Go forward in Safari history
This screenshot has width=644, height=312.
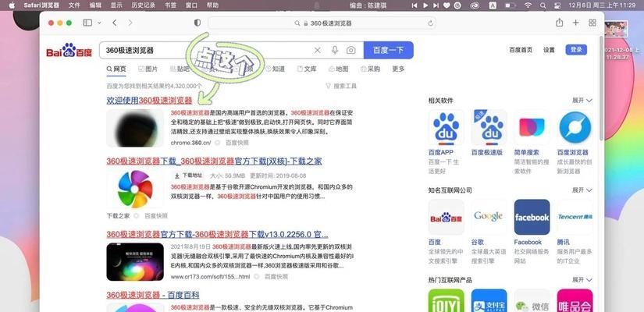coord(130,23)
